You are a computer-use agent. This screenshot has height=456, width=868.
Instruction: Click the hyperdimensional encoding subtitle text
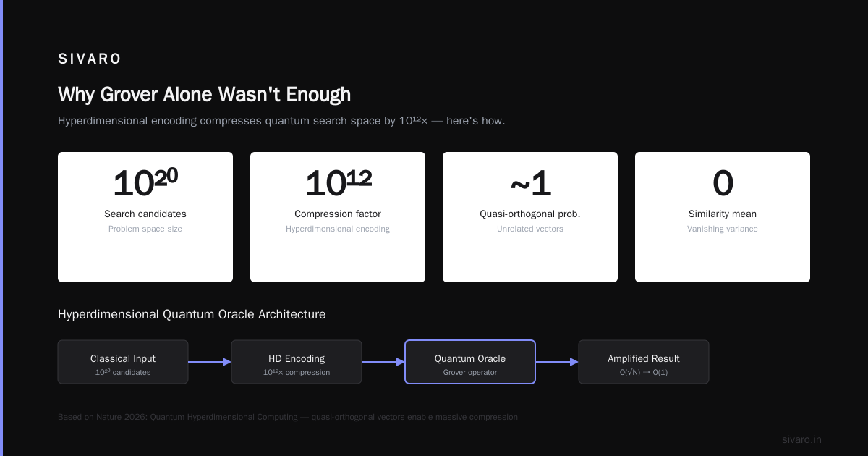point(281,121)
